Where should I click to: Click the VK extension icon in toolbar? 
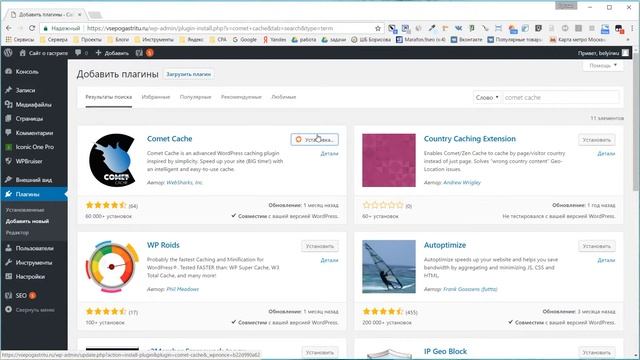[x=458, y=28]
